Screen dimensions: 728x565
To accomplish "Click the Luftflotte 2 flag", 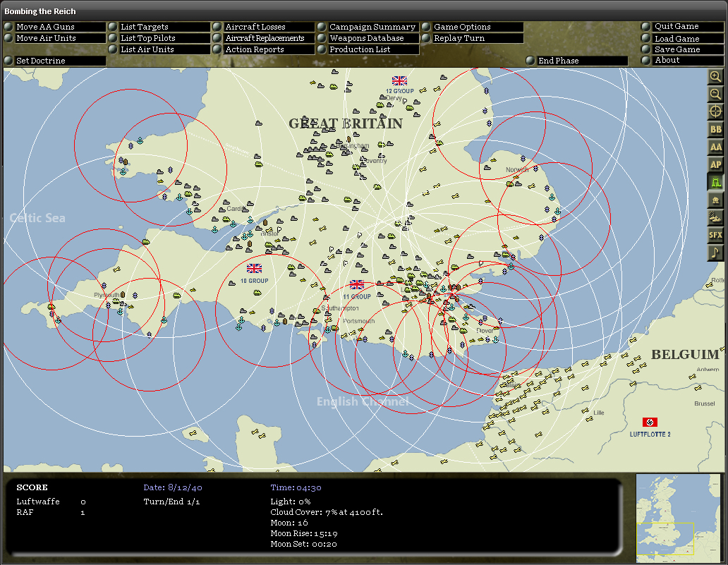I will [x=650, y=422].
